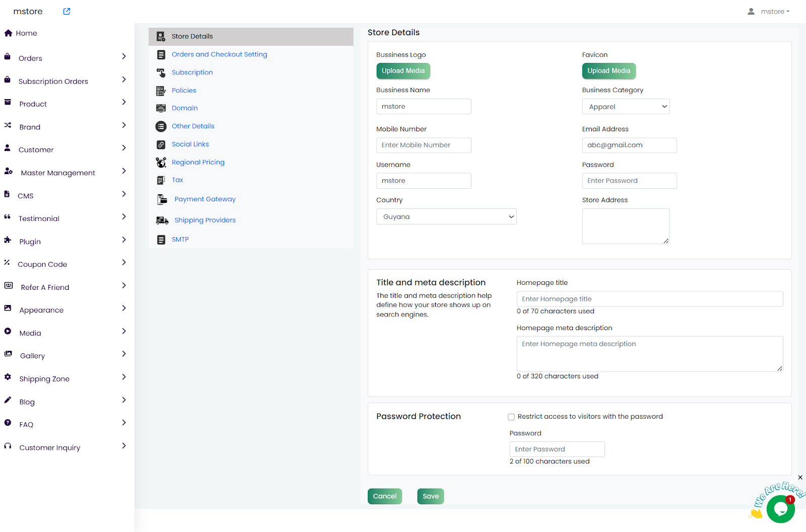Dismiss the chat widget with the X

[800, 477]
